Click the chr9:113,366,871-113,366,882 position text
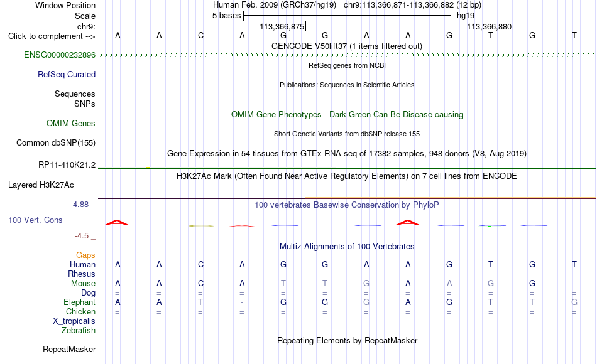Image resolution: width=597 pixels, height=364 pixels. [x=412, y=5]
